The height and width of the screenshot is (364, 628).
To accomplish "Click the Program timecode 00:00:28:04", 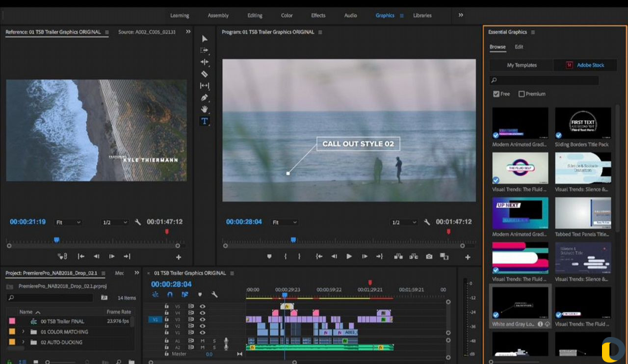I will click(x=244, y=222).
